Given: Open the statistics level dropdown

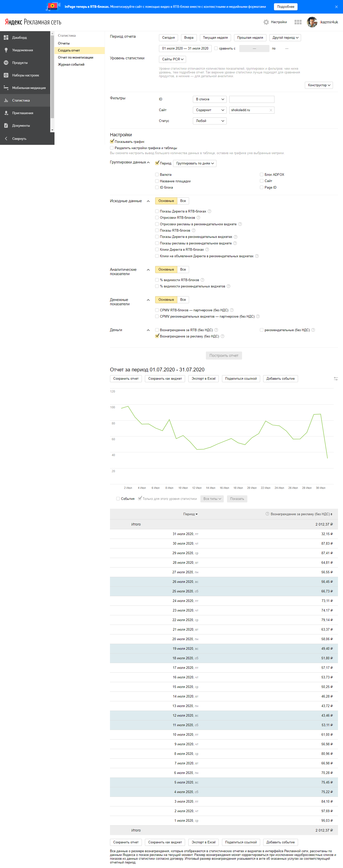Looking at the screenshot, I should (x=172, y=59).
